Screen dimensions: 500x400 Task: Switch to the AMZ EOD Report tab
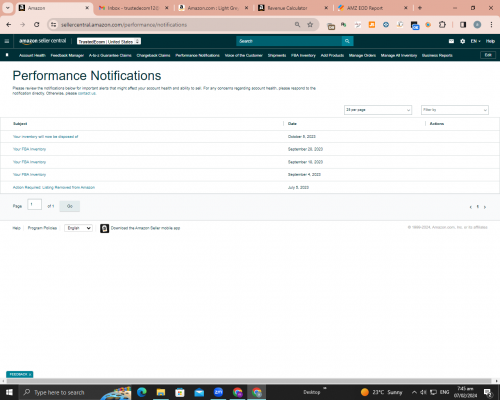373,8
